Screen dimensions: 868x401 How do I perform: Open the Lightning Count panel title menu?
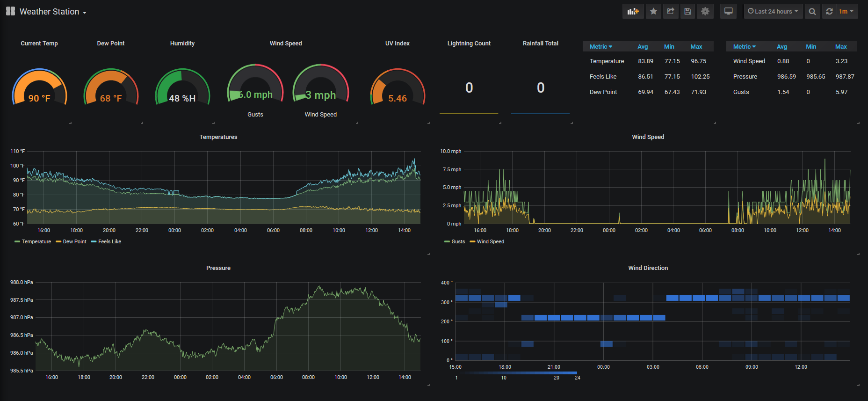tap(469, 44)
